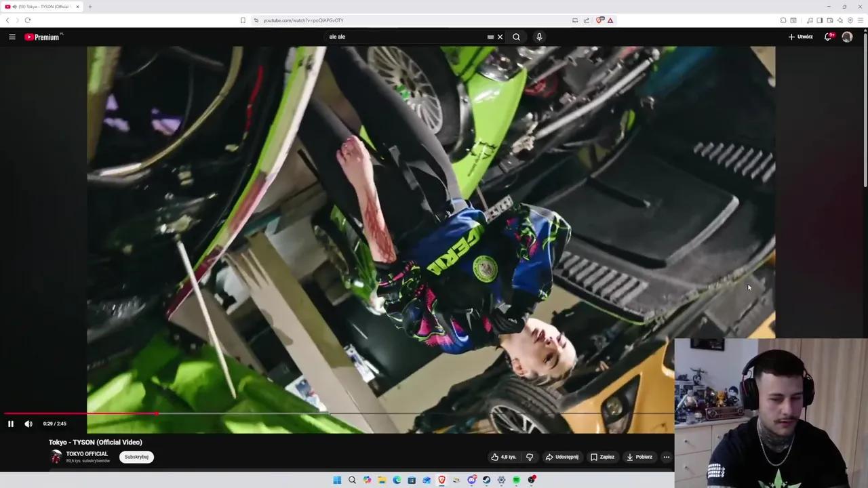Open YouTube notifications bell
This screenshot has width=868, height=488.
pyautogui.click(x=827, y=37)
